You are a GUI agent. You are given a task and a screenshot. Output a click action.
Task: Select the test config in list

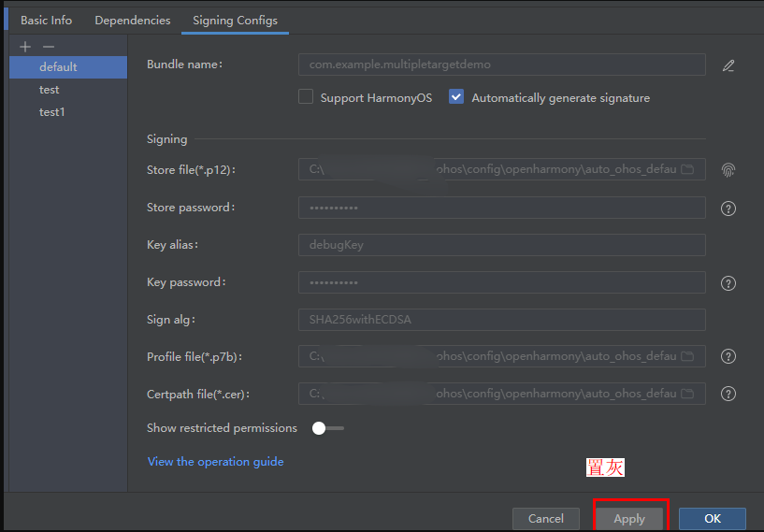click(x=68, y=90)
